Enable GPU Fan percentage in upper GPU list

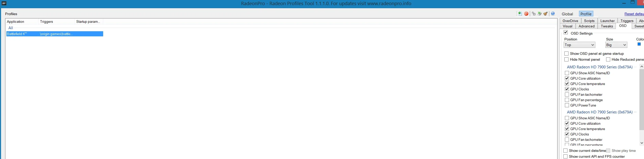tap(567, 100)
